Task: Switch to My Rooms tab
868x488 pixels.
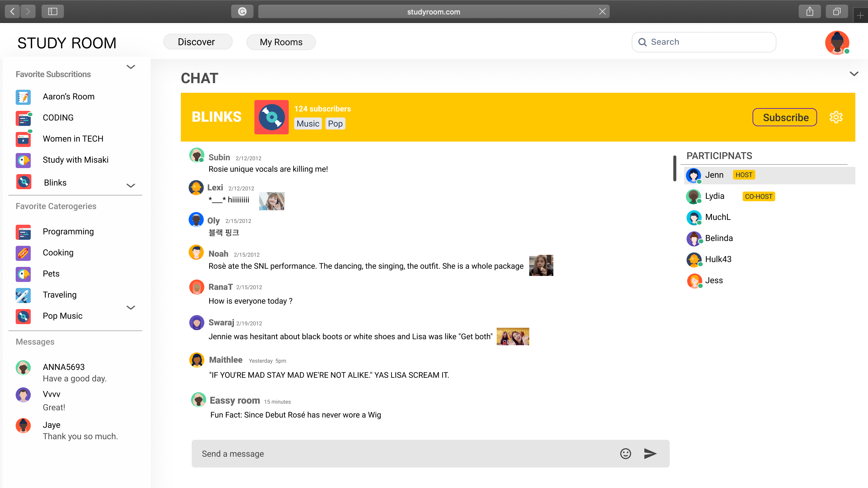Action: point(281,42)
